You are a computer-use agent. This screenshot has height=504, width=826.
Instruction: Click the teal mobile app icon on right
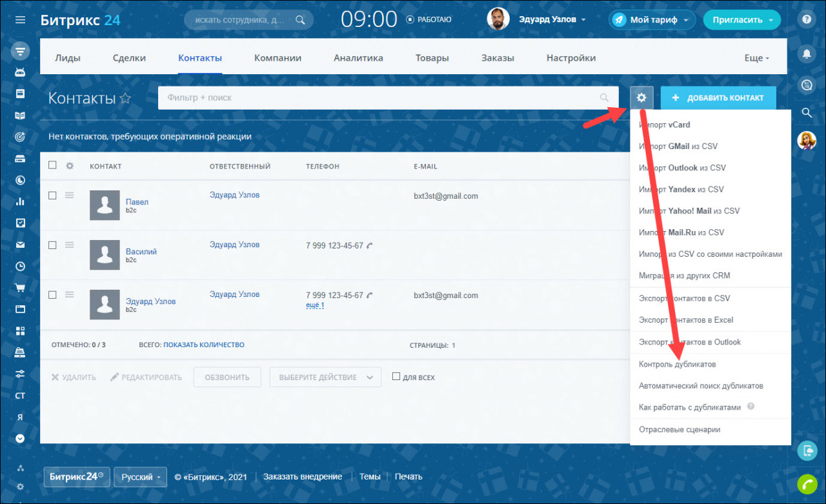point(807,450)
